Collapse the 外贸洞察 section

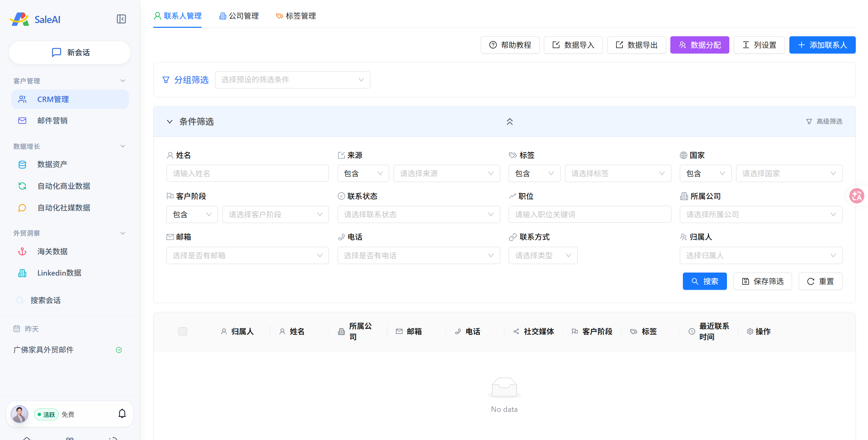pos(123,233)
